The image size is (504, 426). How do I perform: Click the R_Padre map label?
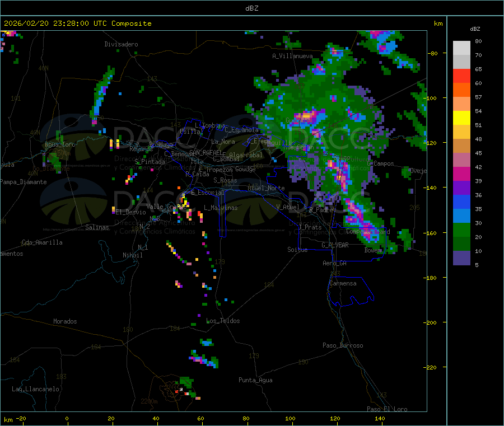[321, 210]
